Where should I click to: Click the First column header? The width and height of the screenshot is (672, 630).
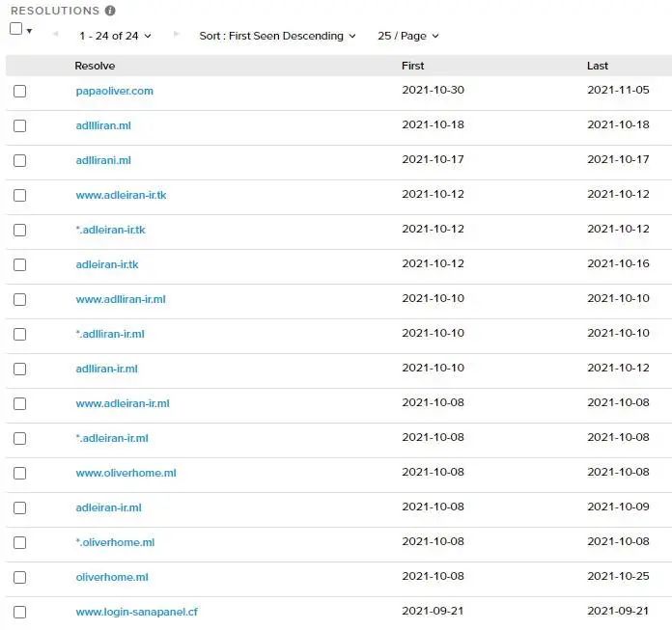tap(412, 66)
